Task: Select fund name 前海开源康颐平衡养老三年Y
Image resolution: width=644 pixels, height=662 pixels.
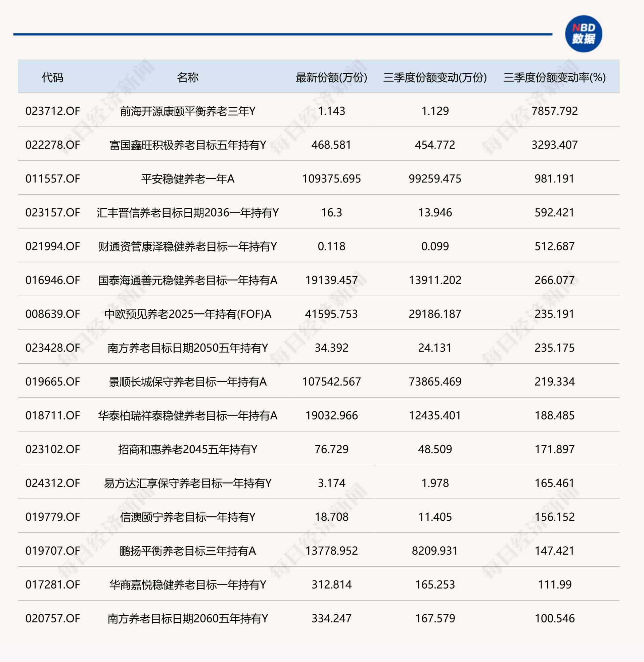Action: tap(188, 111)
